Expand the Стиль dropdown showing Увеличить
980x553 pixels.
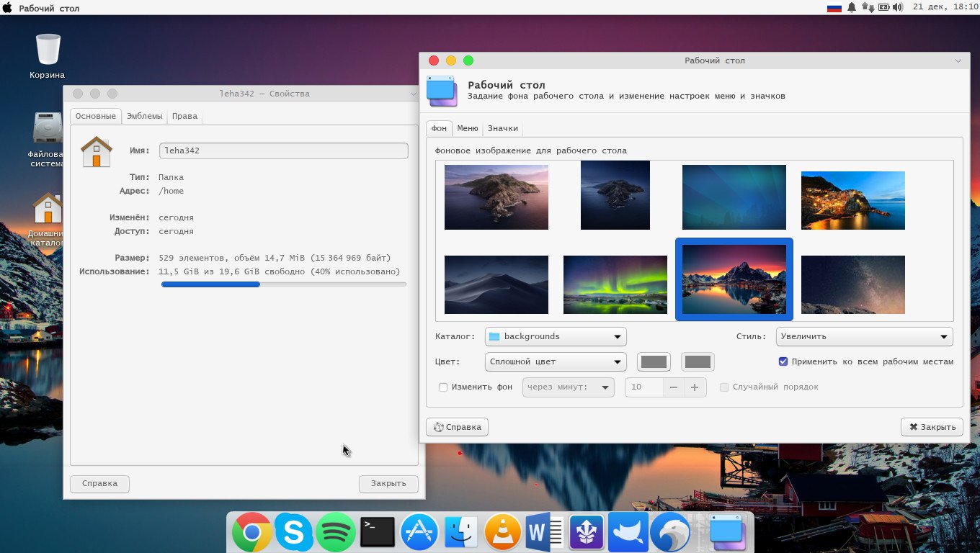tap(864, 336)
